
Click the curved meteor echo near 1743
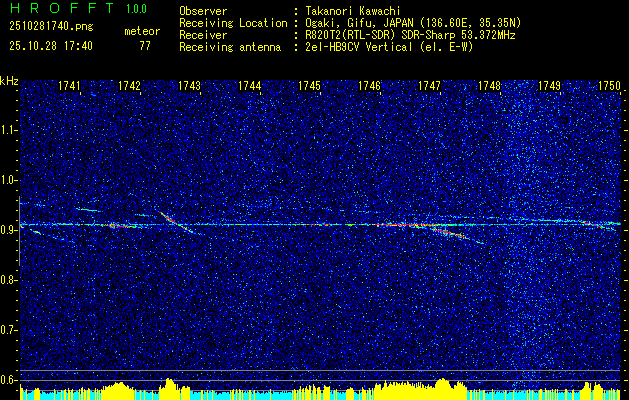(x=176, y=223)
